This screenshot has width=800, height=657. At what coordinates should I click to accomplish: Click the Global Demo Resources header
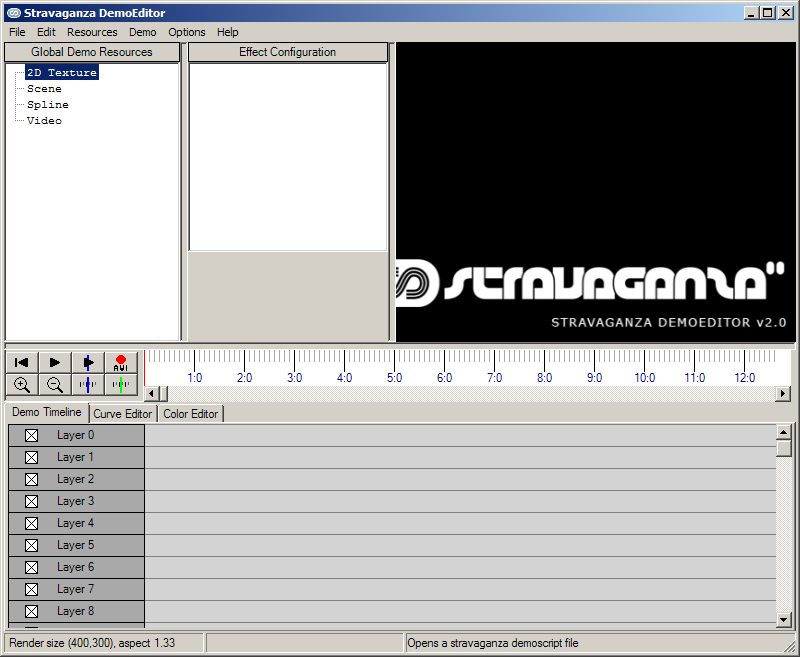(92, 52)
